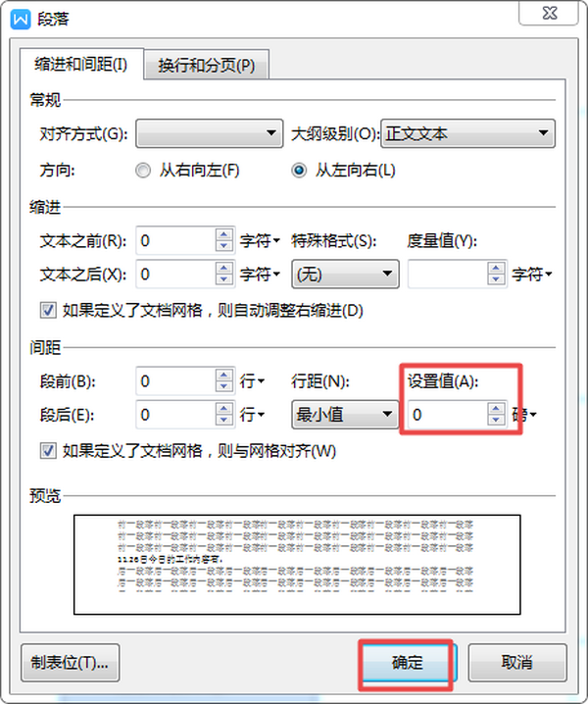Decrease 文本之前(R) value with down arrow

coord(224,246)
